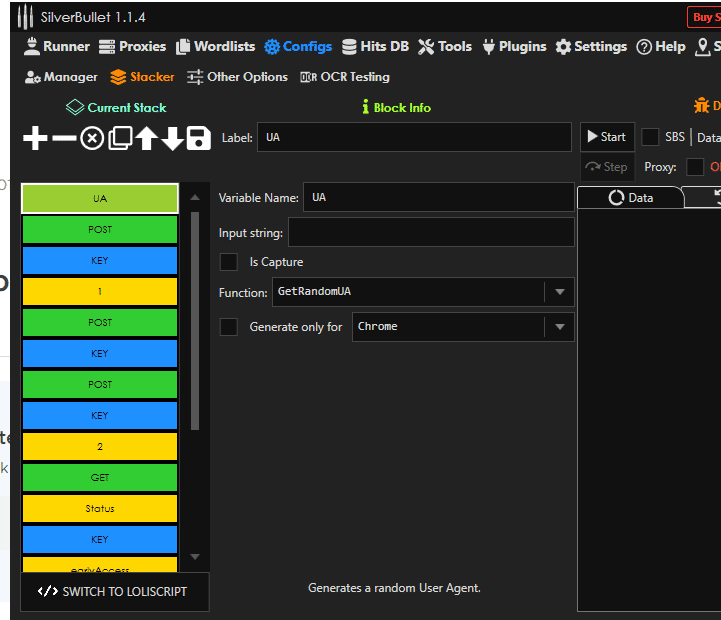Toggle the Generate only for checkbox
Screen dimensions: 721x620
229,327
